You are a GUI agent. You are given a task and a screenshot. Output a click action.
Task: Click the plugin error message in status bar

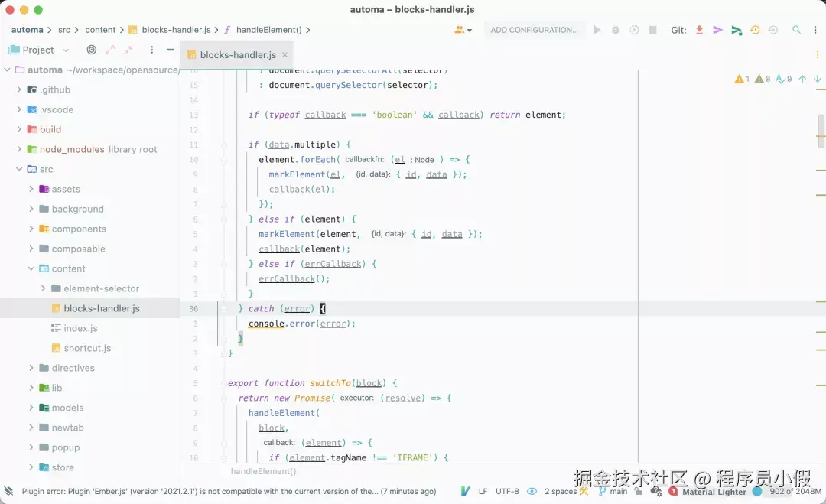point(229,491)
